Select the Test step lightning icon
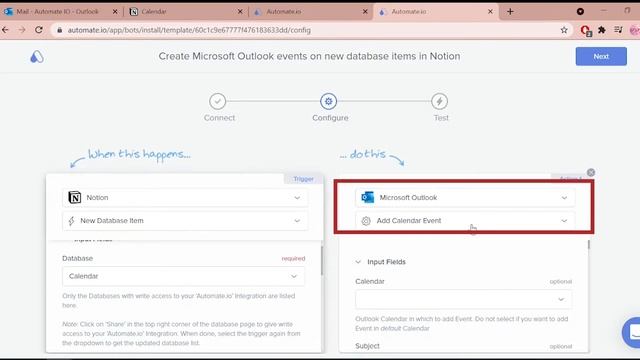640x360 pixels. (x=439, y=101)
